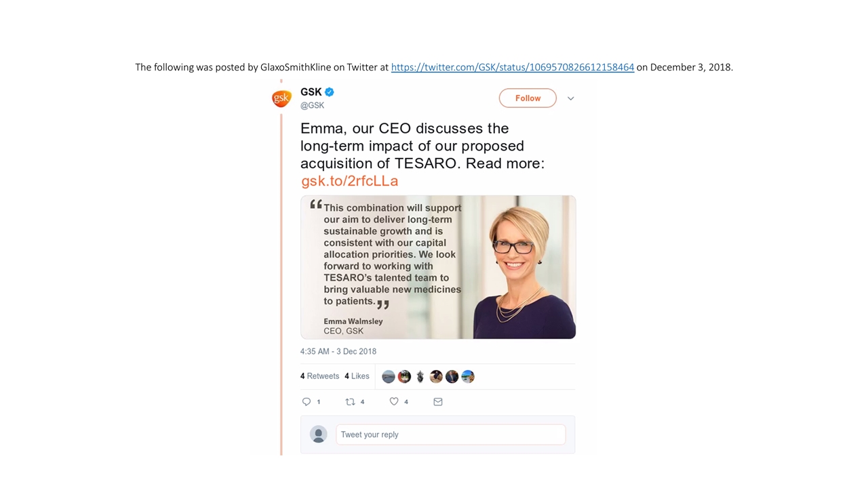Open the first liker avatar in the row
This screenshot has height=488, width=868.
tap(389, 377)
